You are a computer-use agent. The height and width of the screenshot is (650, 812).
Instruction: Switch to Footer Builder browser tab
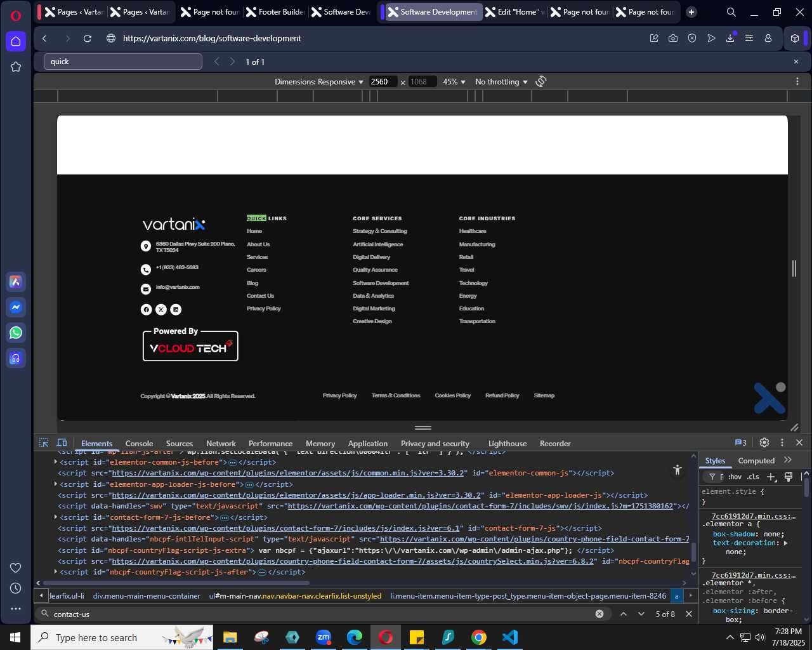tap(275, 12)
